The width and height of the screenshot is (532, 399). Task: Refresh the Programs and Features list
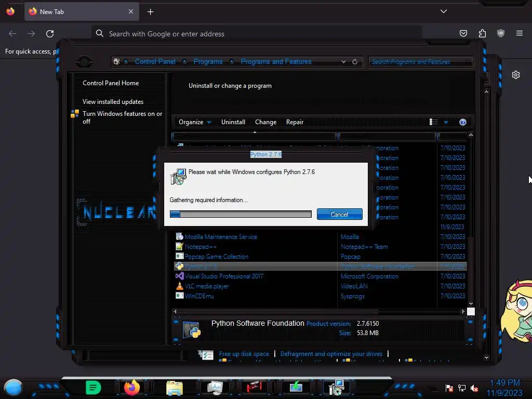click(355, 62)
